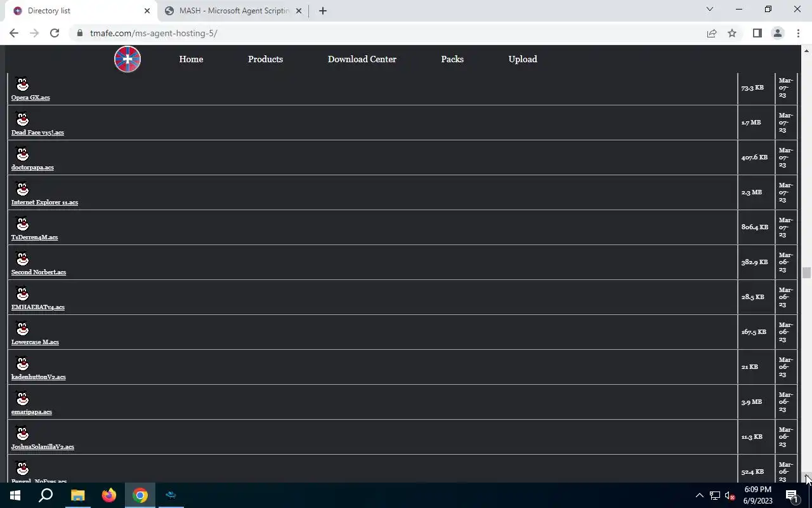Reload the current page
Screen dimensions: 812x508
(x=55, y=33)
